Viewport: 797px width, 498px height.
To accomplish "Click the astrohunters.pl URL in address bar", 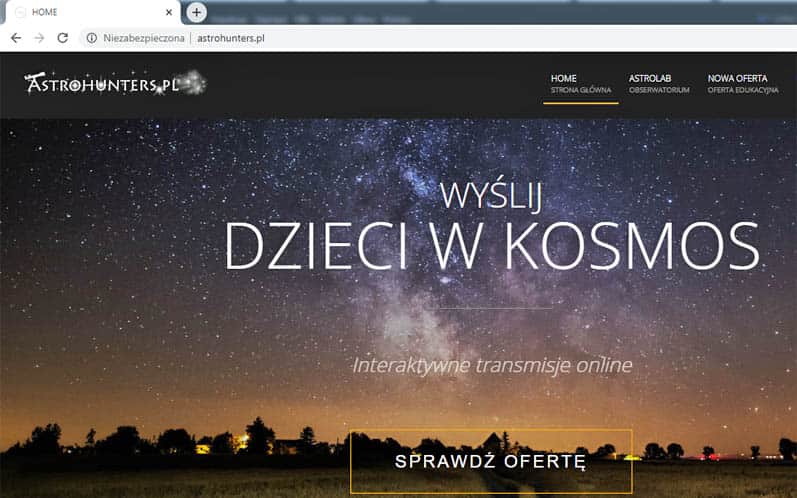I will 230,38.
